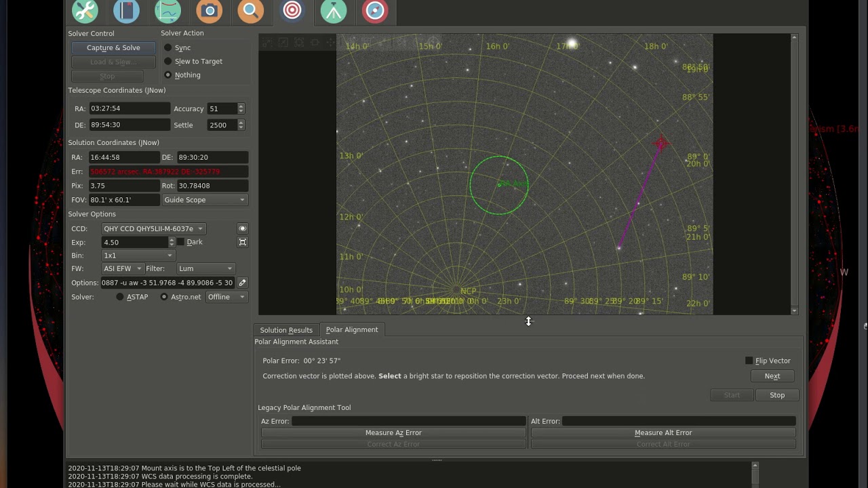Viewport: 868px width, 488px height.
Task: Click the log panel scrollbar up arrow
Action: pyautogui.click(x=755, y=466)
